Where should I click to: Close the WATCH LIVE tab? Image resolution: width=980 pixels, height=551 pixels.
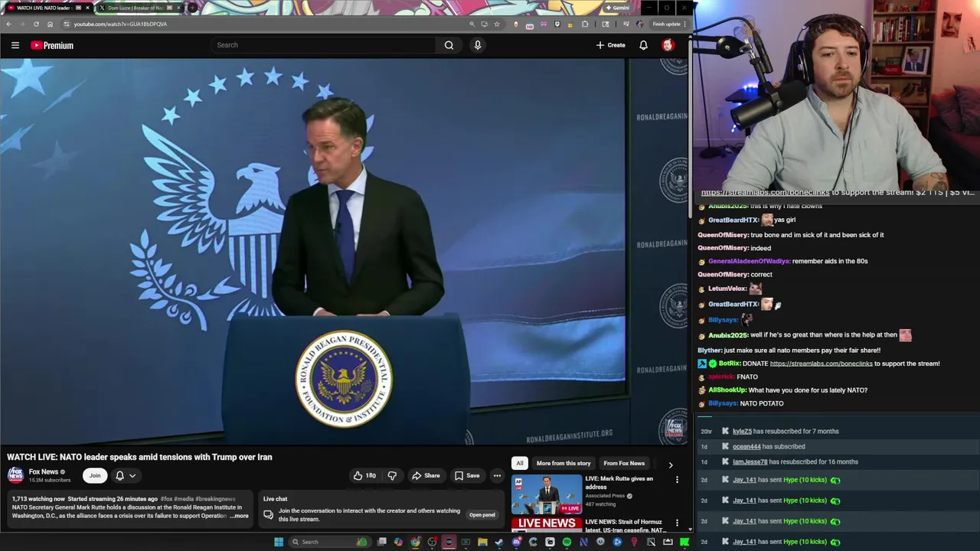(x=87, y=8)
